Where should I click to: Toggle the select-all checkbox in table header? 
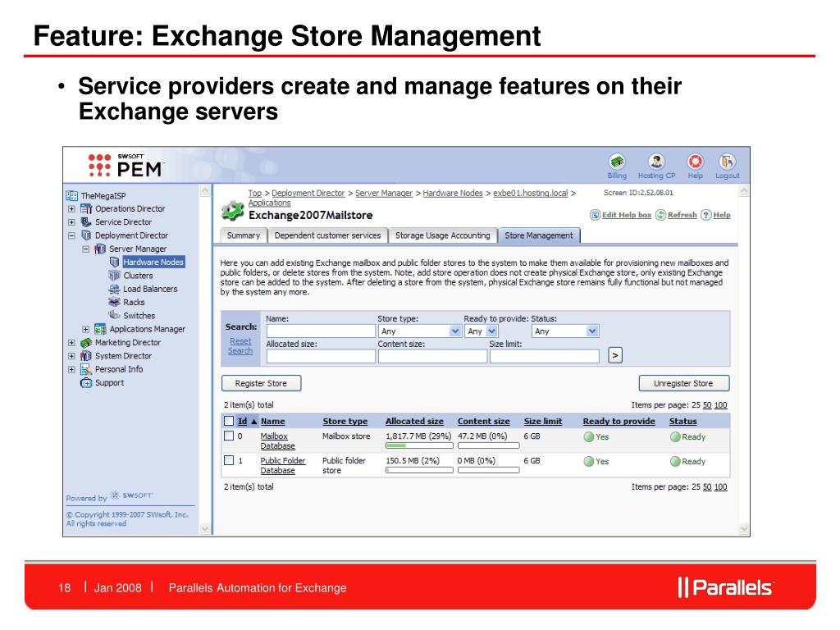pos(229,421)
